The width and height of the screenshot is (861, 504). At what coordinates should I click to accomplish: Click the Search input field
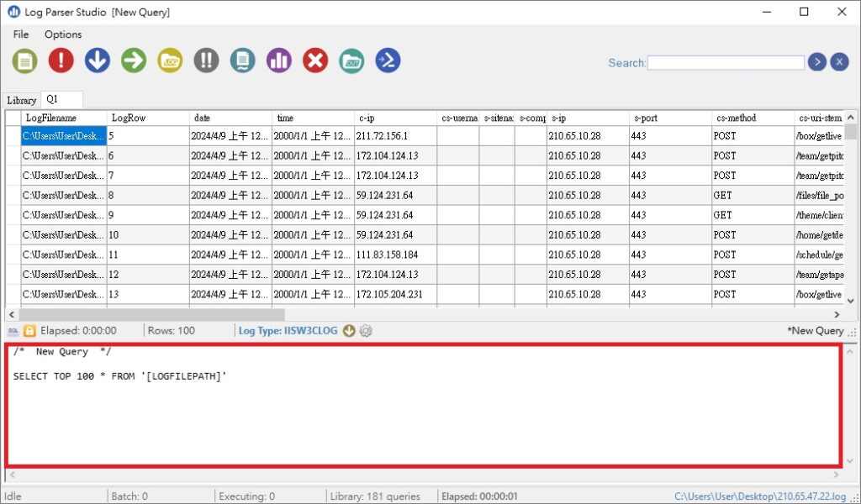coord(726,63)
